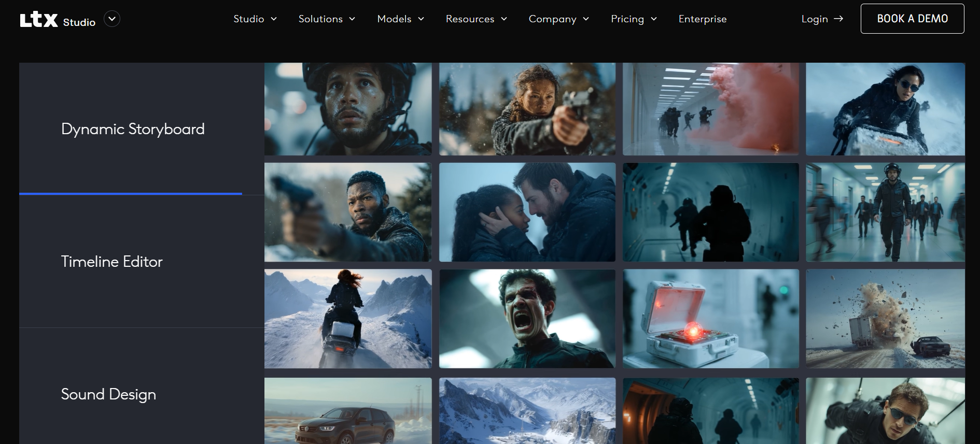
Task: Expand the Resources navigation menu
Action: (476, 19)
